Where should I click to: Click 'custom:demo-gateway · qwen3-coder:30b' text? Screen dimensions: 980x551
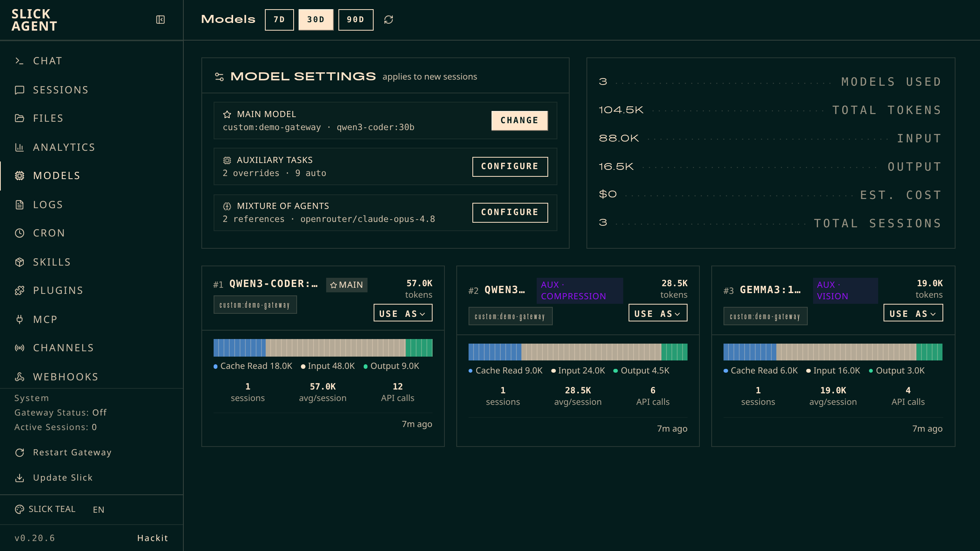click(x=318, y=127)
